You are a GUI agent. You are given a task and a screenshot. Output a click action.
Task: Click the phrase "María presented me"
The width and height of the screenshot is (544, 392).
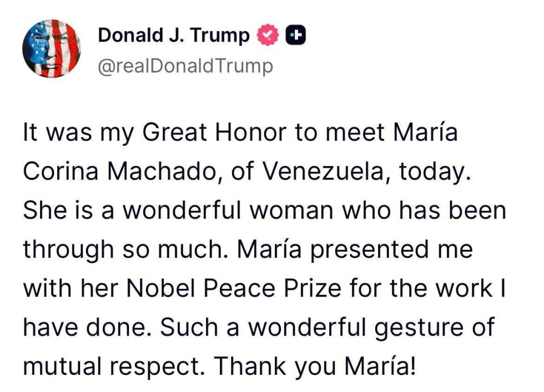point(355,250)
